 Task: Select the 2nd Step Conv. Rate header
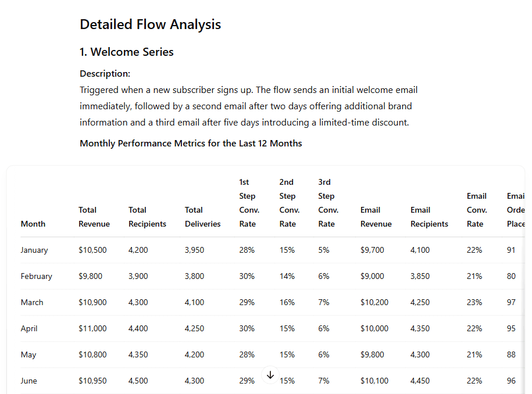pyautogui.click(x=289, y=203)
